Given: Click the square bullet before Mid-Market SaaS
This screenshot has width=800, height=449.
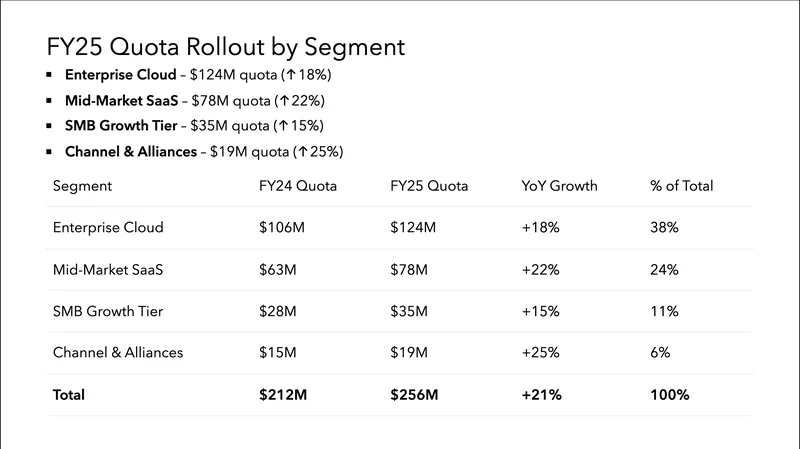Looking at the screenshot, I should pos(50,101).
